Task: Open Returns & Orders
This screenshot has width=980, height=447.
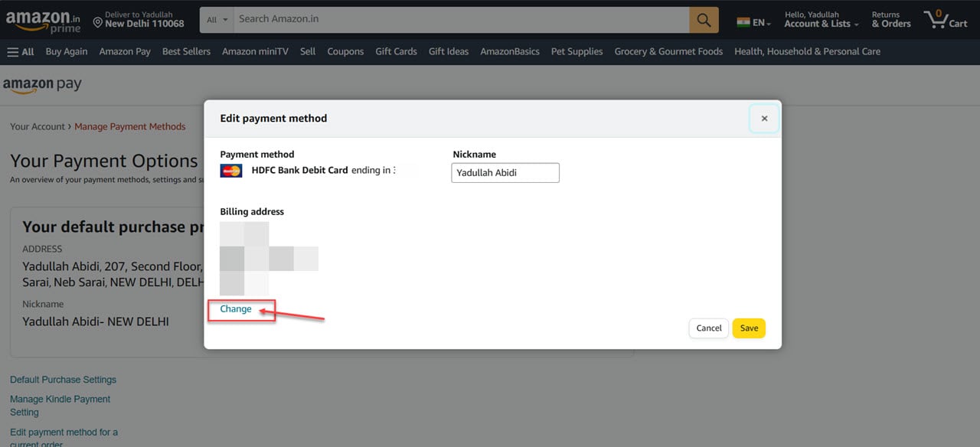Action: pos(890,18)
